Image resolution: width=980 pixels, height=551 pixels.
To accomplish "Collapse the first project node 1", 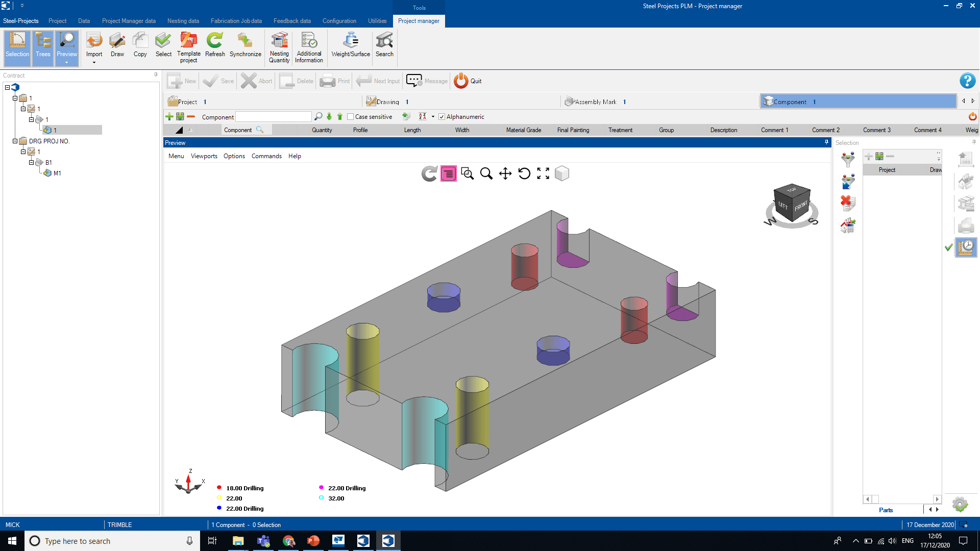I will tap(15, 98).
